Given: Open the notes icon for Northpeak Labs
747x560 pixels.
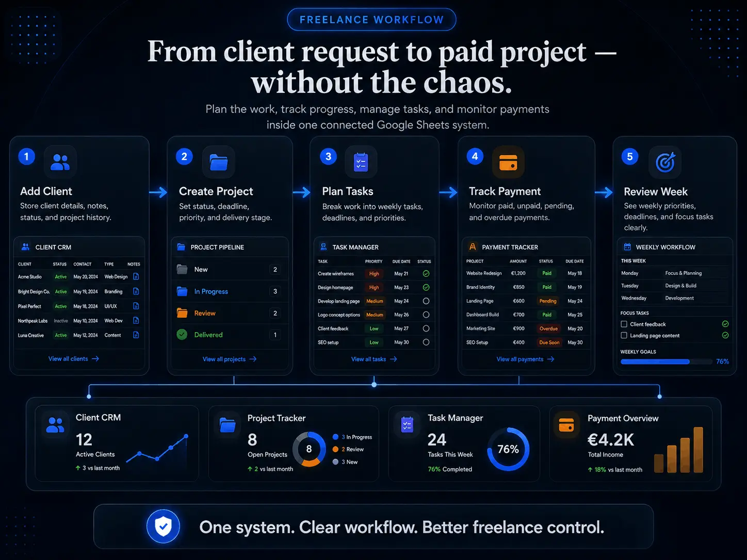Looking at the screenshot, I should tap(136, 320).
